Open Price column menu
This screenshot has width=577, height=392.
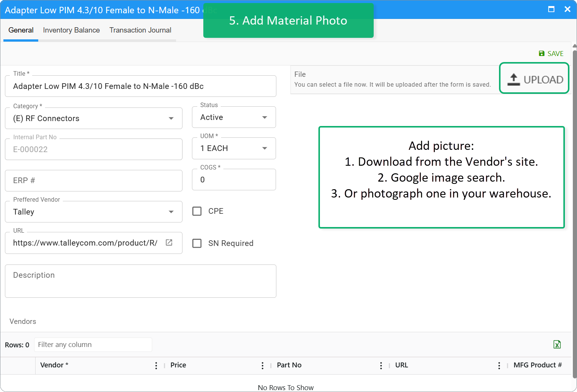pos(262,365)
